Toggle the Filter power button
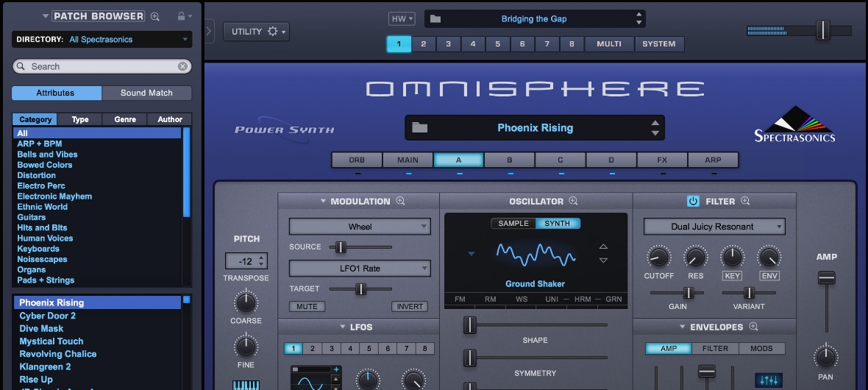 pos(693,201)
